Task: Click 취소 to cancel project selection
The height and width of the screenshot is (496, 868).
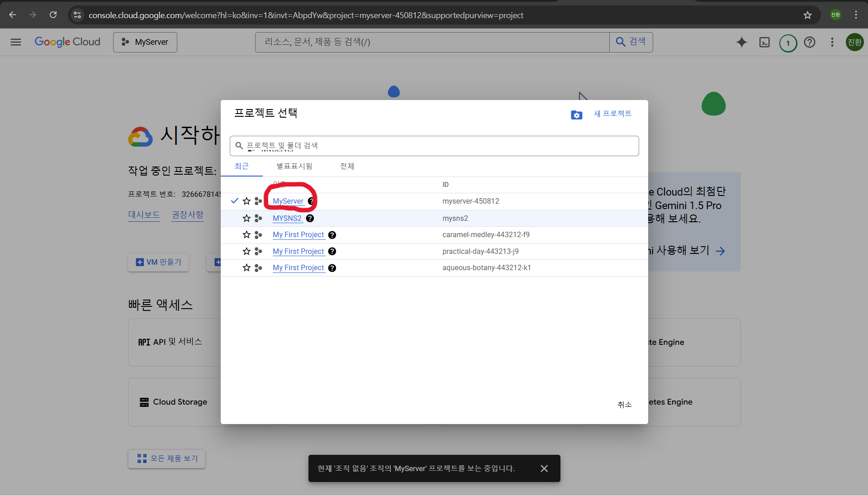Action: (624, 405)
